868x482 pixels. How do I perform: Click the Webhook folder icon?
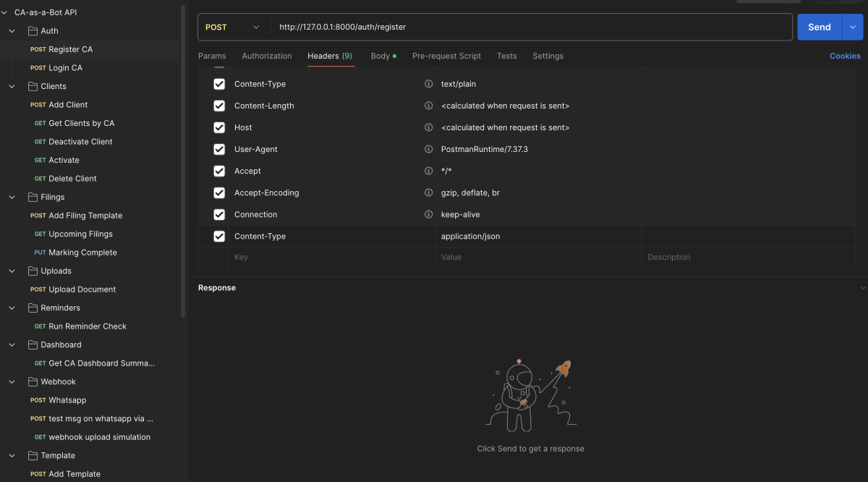(x=33, y=381)
